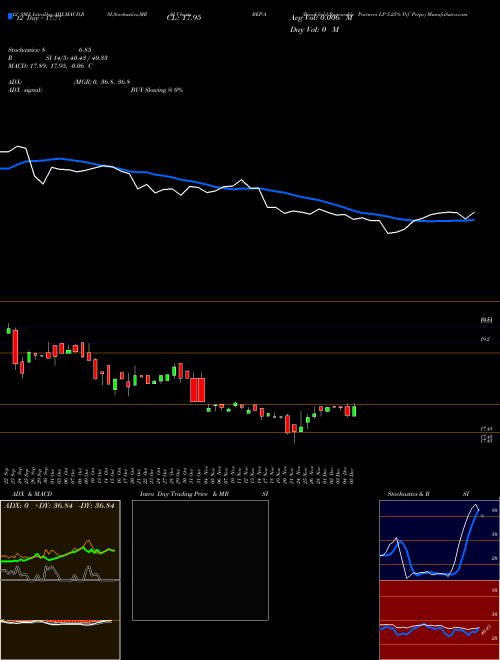The width and height of the screenshot is (500, 660).
Task: Click the red RSI chart panel
Action: 439,619
